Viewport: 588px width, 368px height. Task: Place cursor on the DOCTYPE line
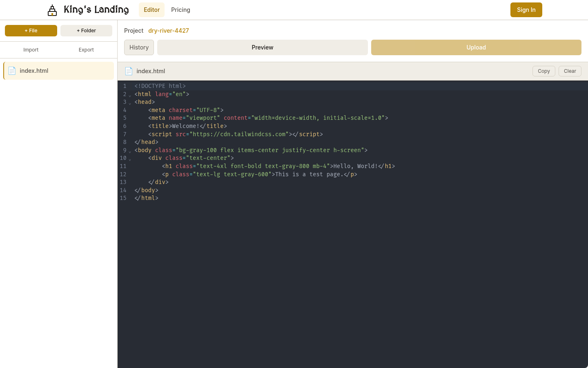tap(160, 86)
